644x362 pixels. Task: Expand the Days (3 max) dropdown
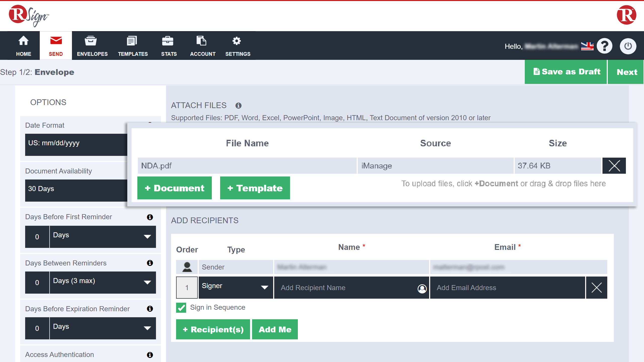coord(103,282)
